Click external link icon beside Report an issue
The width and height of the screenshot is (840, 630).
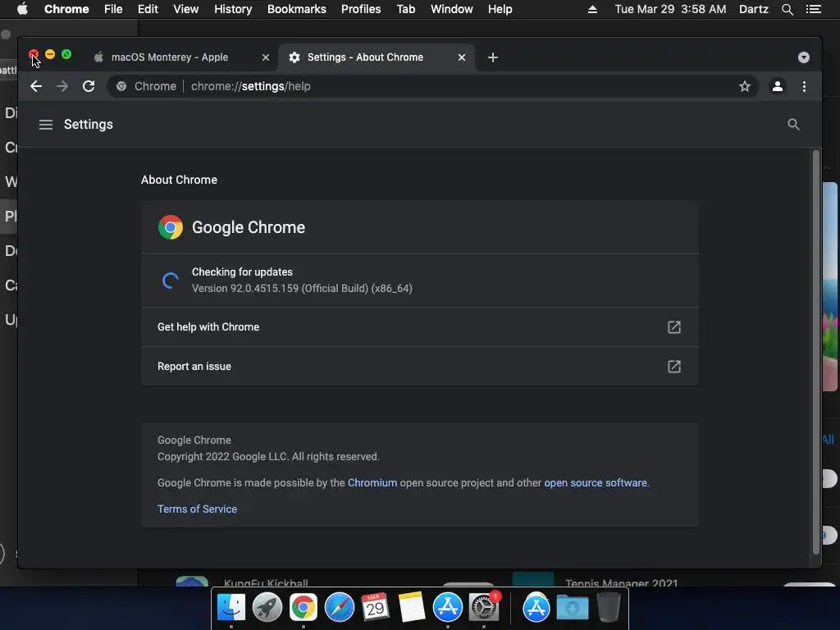(x=674, y=367)
